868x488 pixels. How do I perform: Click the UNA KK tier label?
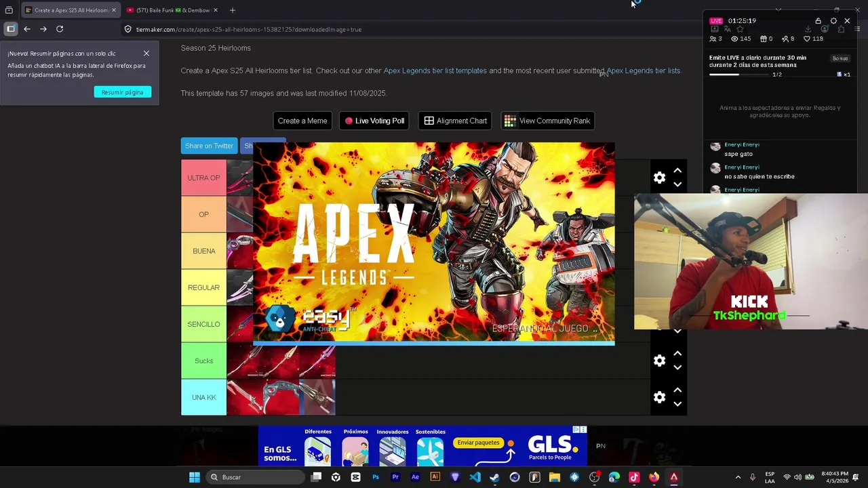click(x=203, y=397)
